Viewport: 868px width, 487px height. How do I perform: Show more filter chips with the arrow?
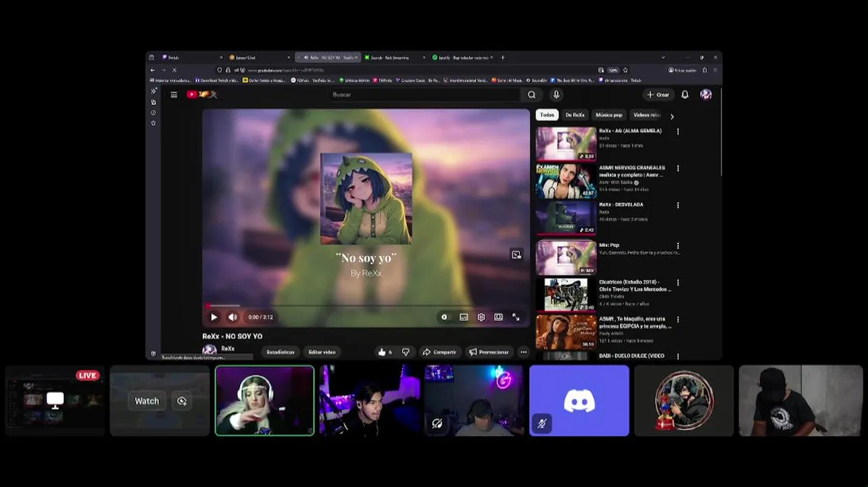coord(672,116)
